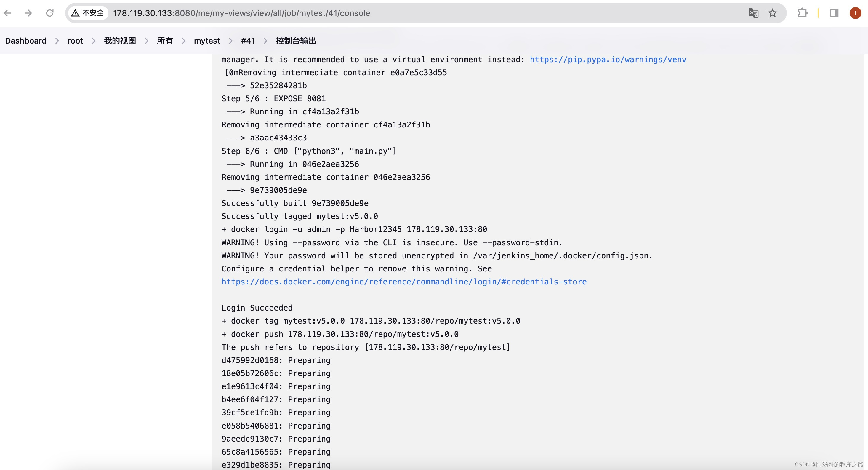Click 'Removing intermediate container cf4a13a2f31b' line
This screenshot has width=868, height=470.
click(x=326, y=124)
